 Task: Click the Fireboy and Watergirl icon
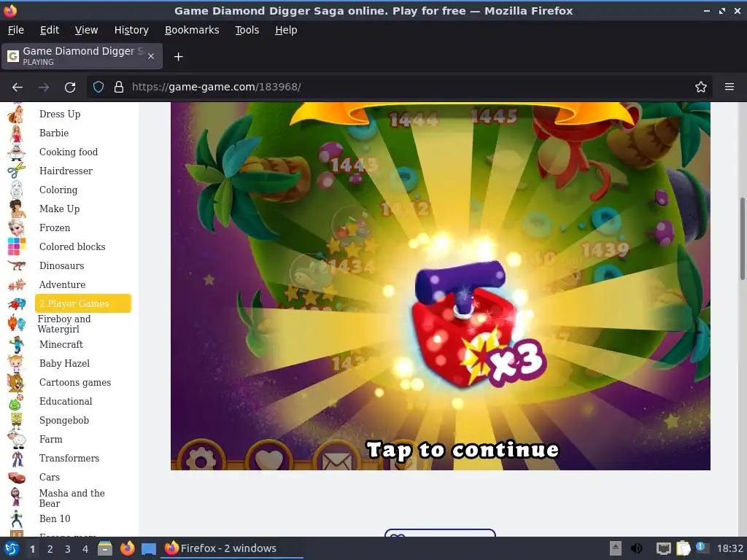[16, 323]
